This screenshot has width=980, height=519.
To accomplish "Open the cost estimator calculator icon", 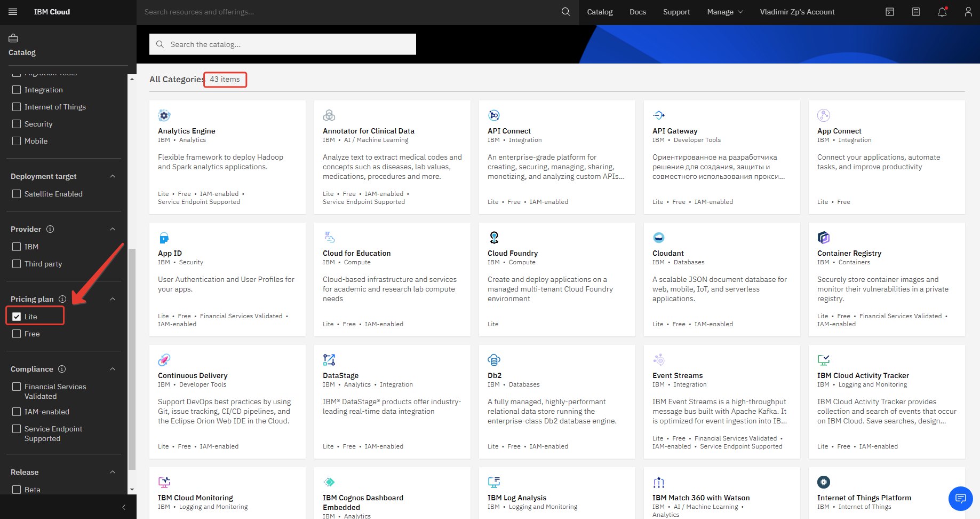I will tap(916, 12).
